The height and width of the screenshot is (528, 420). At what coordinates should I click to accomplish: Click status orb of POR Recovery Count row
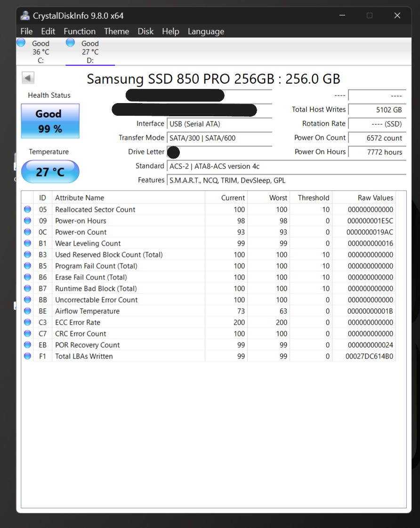point(28,344)
